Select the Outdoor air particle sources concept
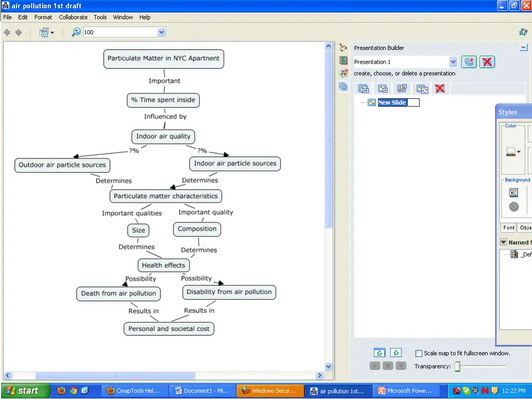 tap(62, 165)
